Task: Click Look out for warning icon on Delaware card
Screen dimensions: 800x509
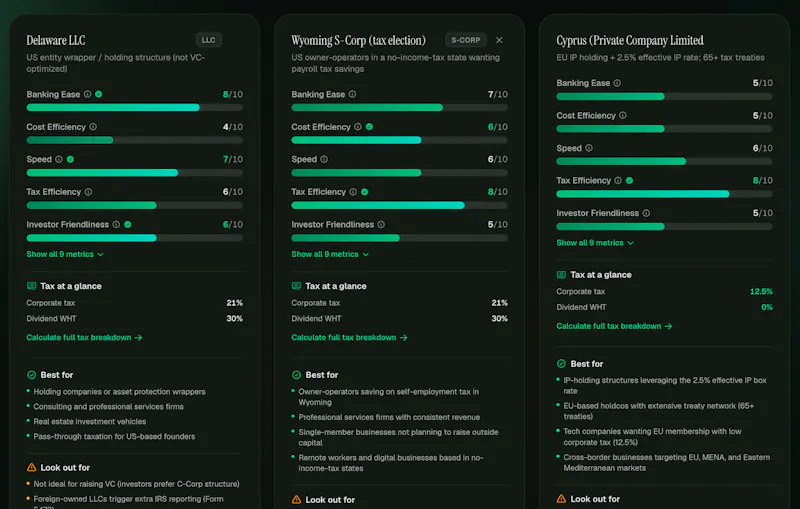Action: click(x=31, y=467)
